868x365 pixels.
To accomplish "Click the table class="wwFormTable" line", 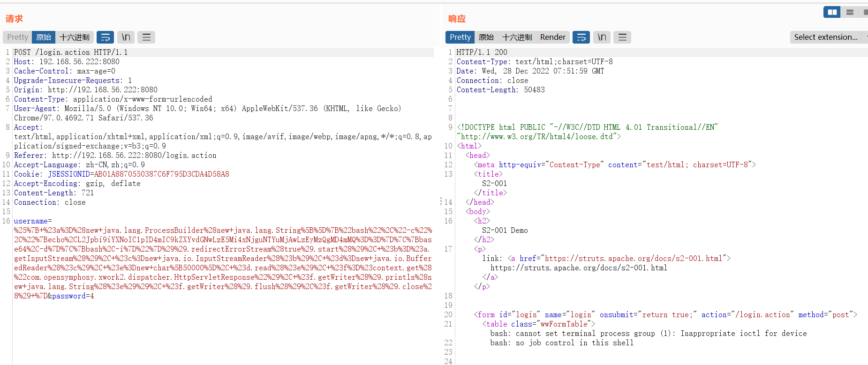I will [x=539, y=324].
